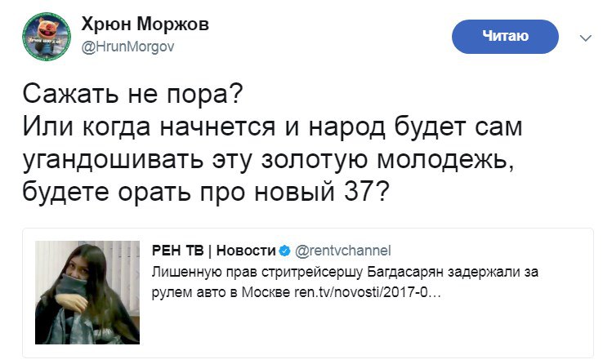Click the line starting 'Или когда начнется'

272,127
